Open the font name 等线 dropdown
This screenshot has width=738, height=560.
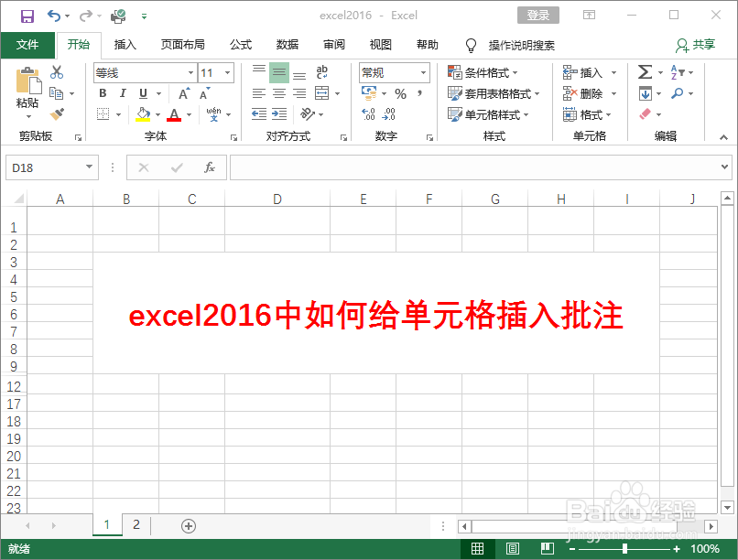point(190,73)
